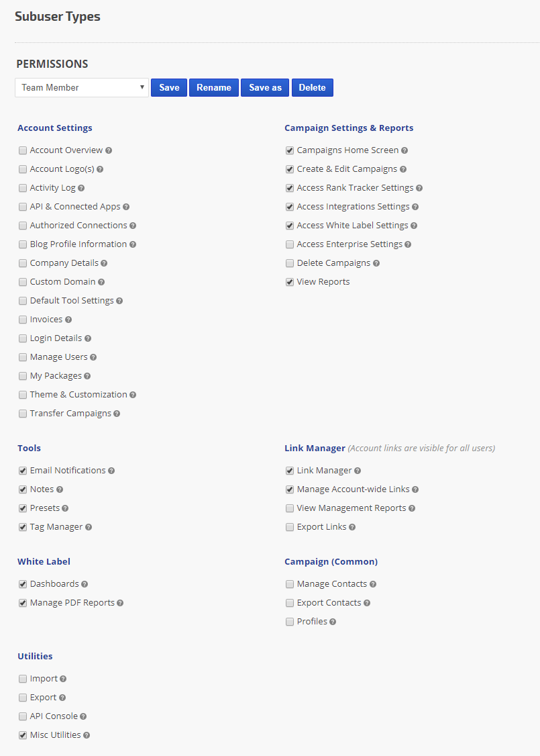This screenshot has width=540, height=756.
Task: Uncheck the View Reports checkbox
Action: tap(290, 282)
